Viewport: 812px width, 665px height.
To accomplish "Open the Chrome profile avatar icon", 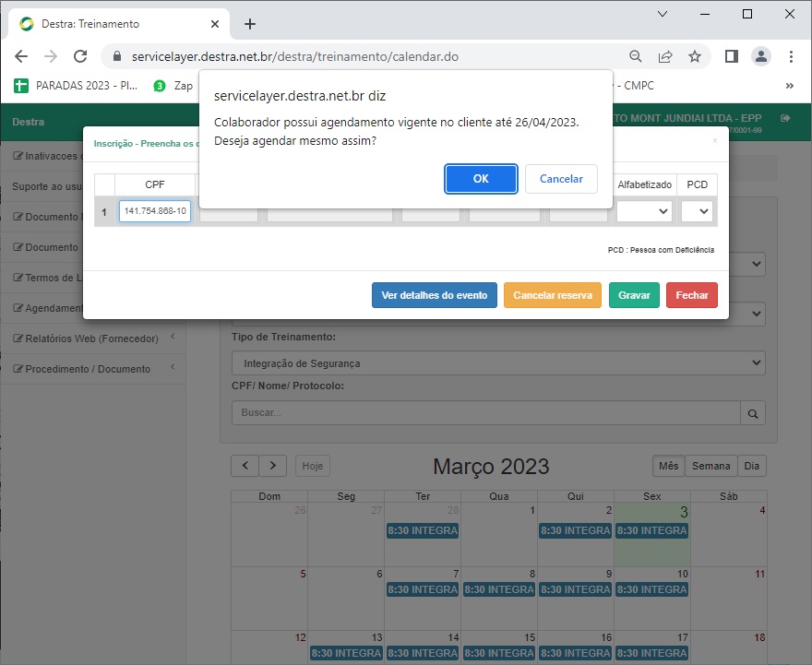I will click(760, 56).
